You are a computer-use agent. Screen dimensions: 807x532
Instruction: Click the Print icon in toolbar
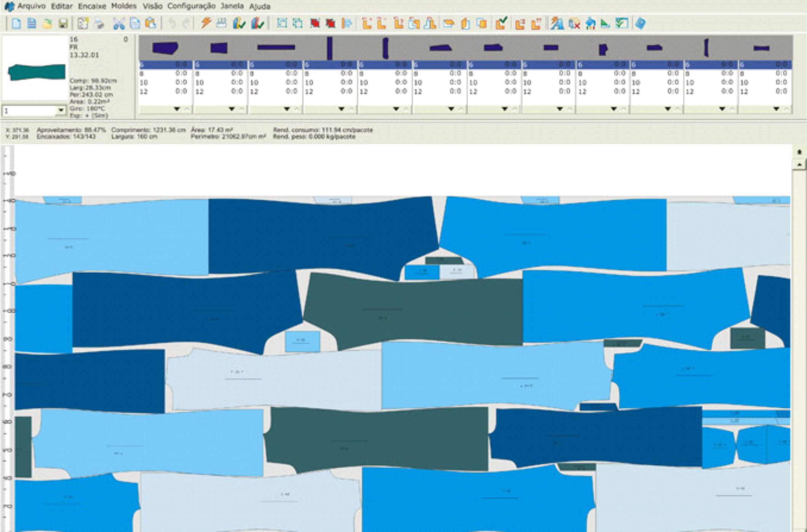pyautogui.click(x=99, y=24)
